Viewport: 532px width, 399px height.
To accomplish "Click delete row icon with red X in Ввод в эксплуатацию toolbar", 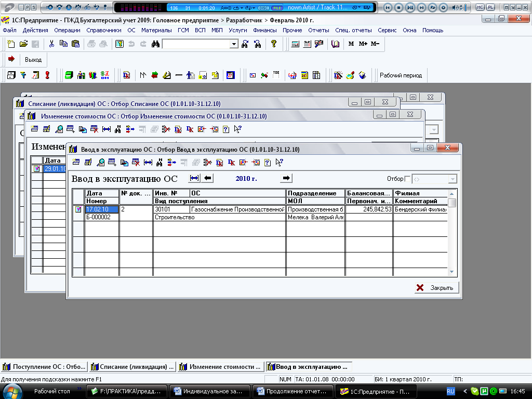I will pyautogui.click(x=136, y=163).
